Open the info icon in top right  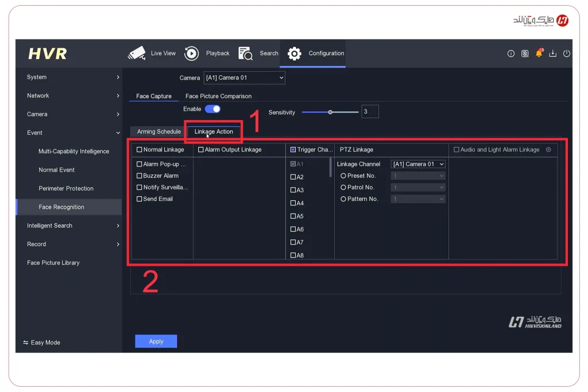[x=510, y=53]
